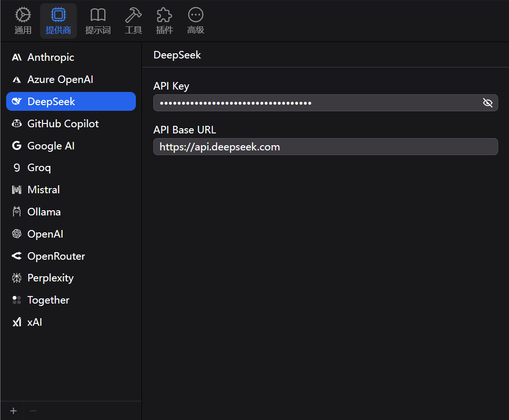This screenshot has width=509, height=420.
Task: Reveal the hidden API key
Action: [488, 103]
